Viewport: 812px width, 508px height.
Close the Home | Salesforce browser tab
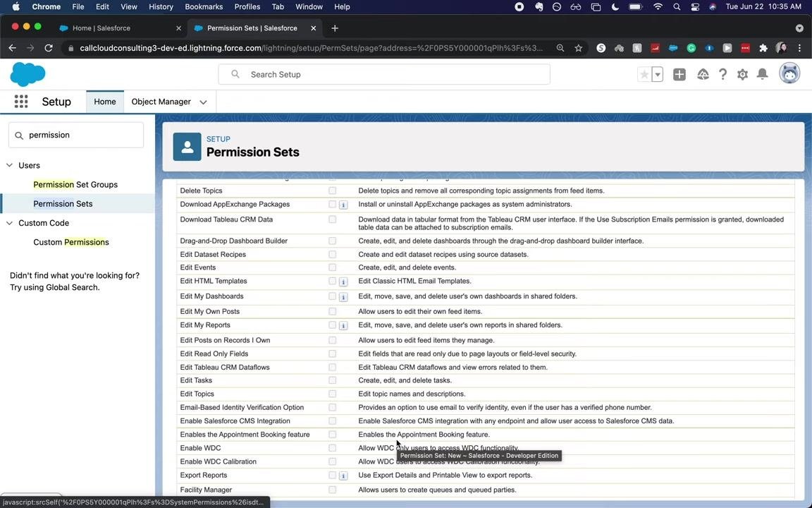[178, 28]
